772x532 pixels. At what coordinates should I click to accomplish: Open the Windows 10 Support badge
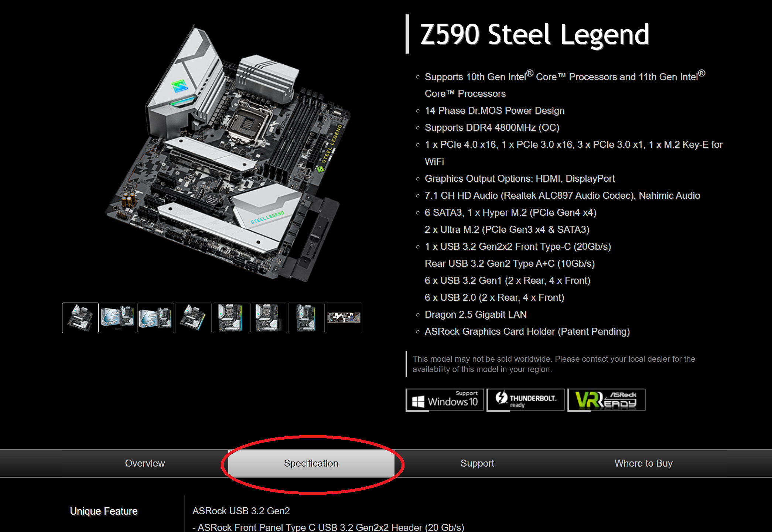(x=445, y=400)
